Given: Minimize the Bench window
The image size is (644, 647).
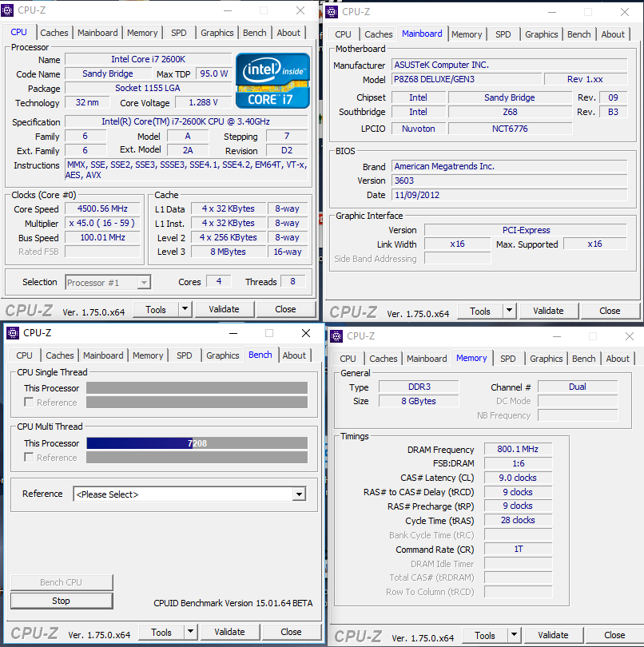Looking at the screenshot, I should 233,333.
